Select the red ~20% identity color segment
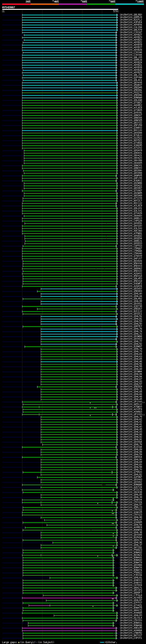 pyautogui.click(x=16, y=4)
